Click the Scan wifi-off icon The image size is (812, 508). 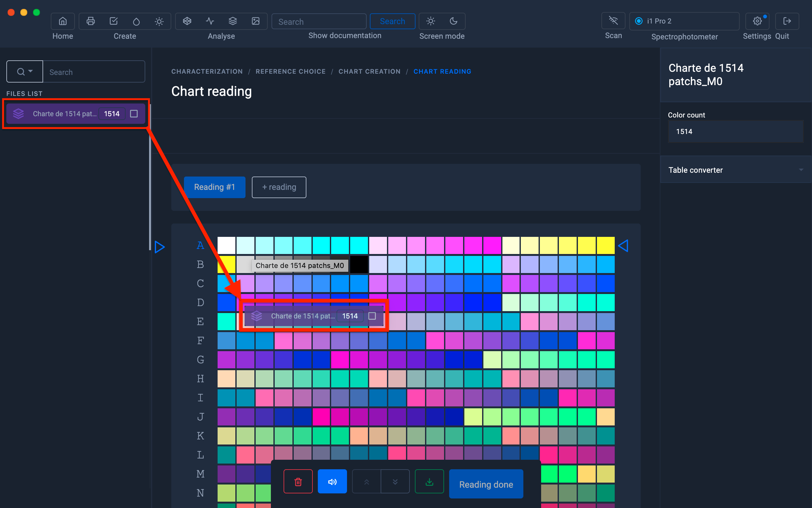(x=613, y=21)
